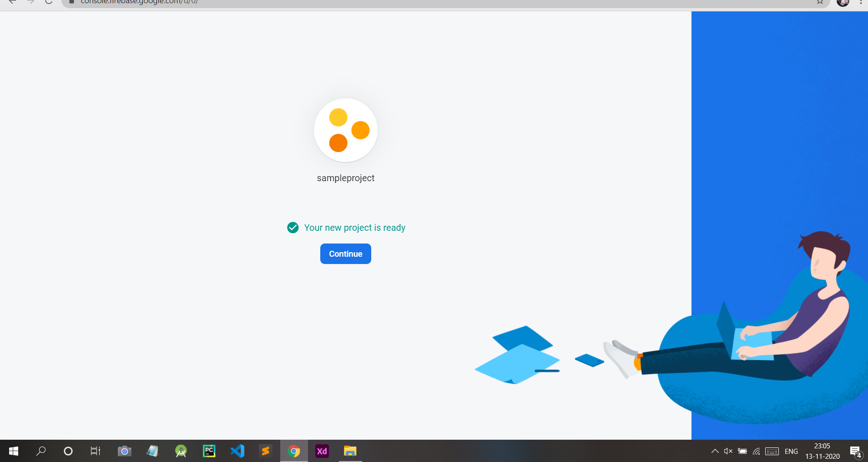Open Task View on the taskbar
This screenshot has width=868, height=462.
coord(96,451)
